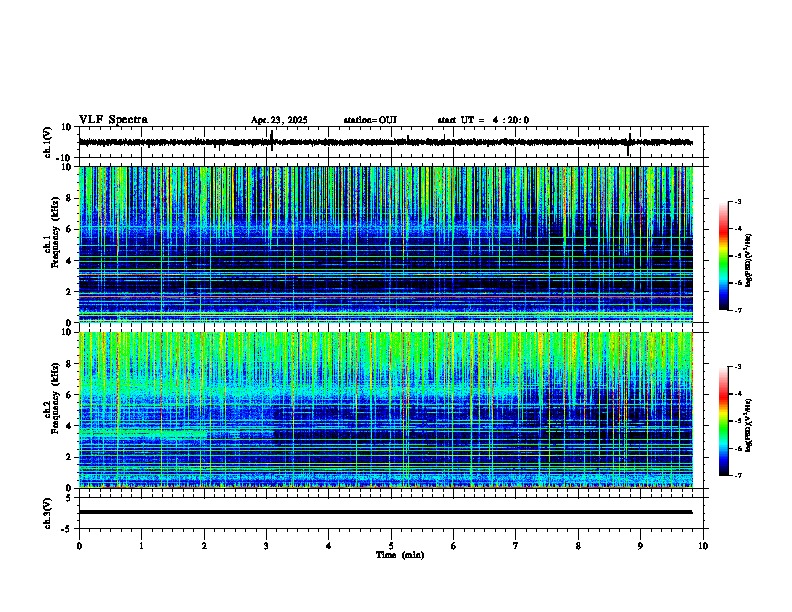The height and width of the screenshot is (612, 792).
Task: Click the time axis tick label 3
Action: click(266, 546)
